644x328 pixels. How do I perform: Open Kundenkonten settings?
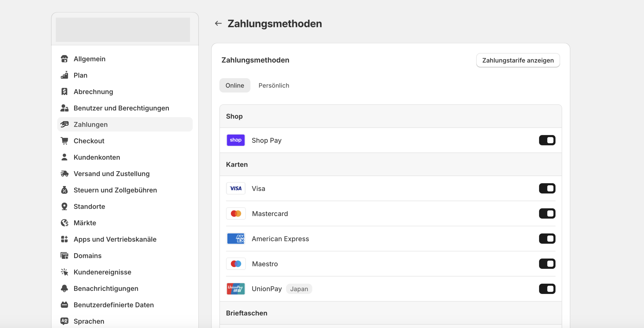[125, 157]
